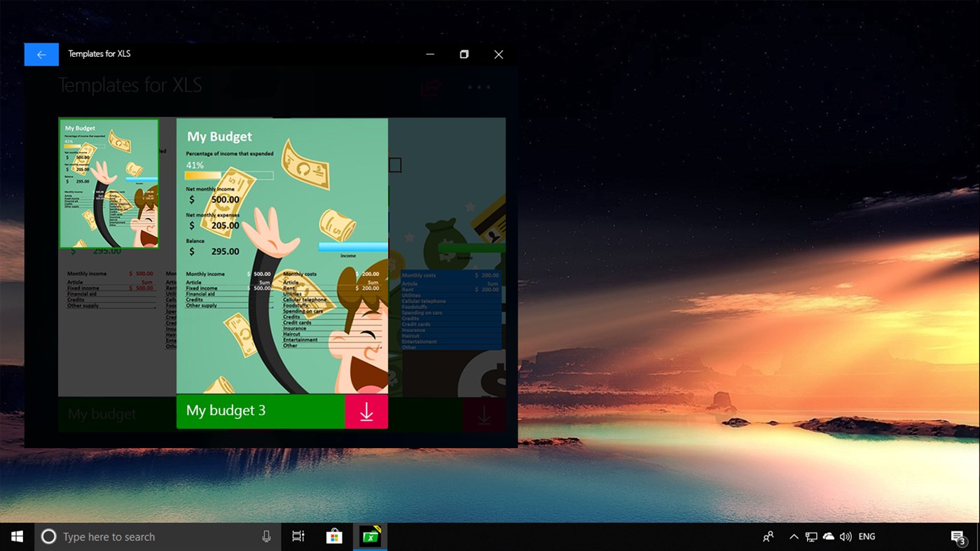Select the My Budget template thumbnail
This screenshot has width=980, height=551.
[109, 183]
